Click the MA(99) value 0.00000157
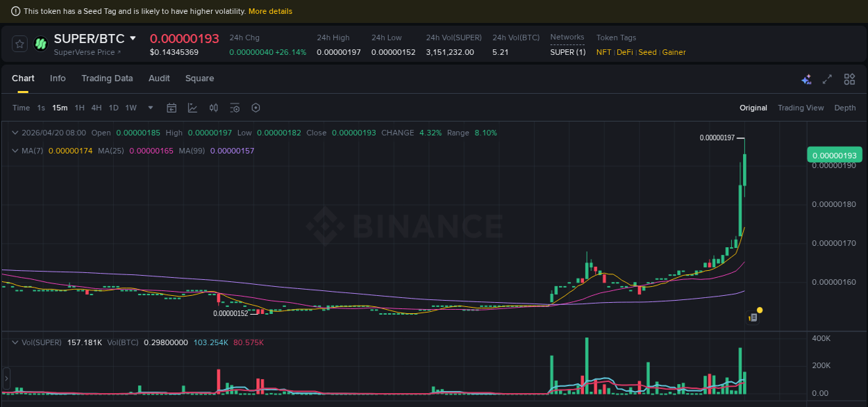 point(232,151)
